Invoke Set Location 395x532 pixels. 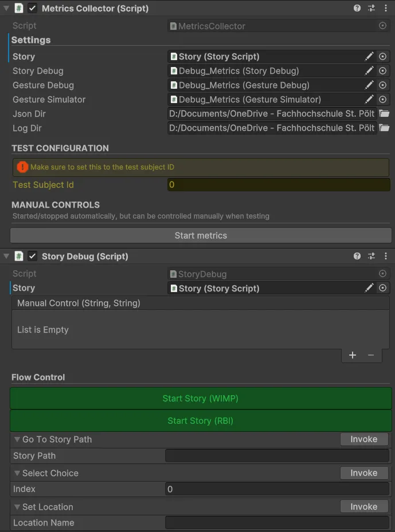click(364, 507)
